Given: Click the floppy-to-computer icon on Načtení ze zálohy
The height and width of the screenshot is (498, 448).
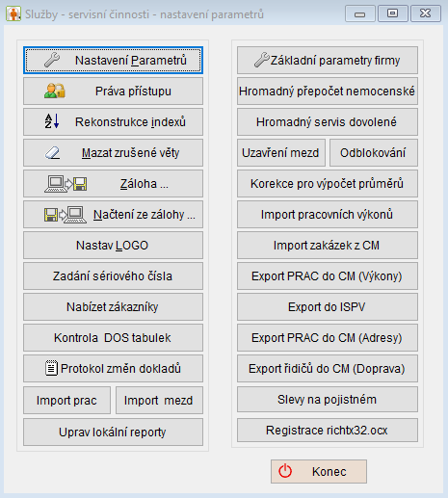Looking at the screenshot, I should 66,215.
